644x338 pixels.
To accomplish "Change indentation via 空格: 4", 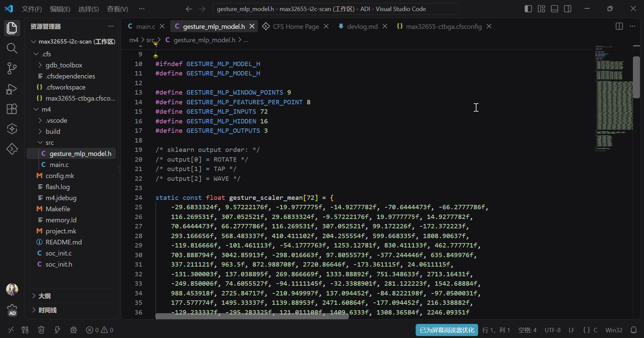I will pos(527,330).
